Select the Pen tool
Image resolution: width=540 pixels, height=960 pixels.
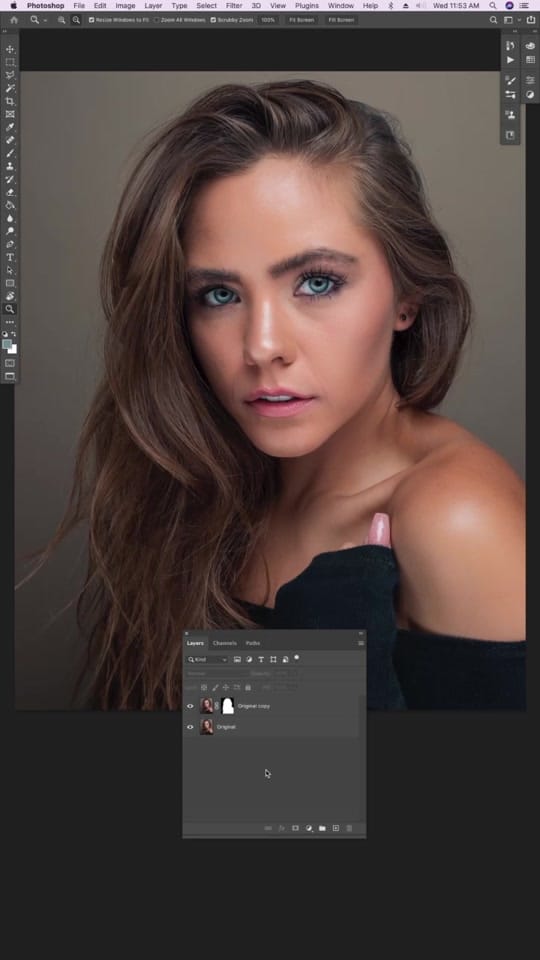click(10, 244)
